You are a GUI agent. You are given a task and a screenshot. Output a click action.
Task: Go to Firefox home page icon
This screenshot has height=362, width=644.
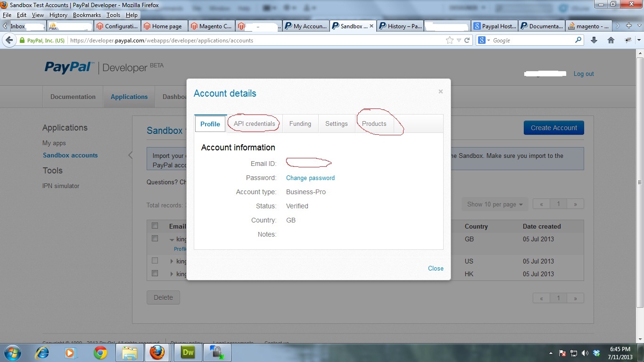pyautogui.click(x=611, y=41)
